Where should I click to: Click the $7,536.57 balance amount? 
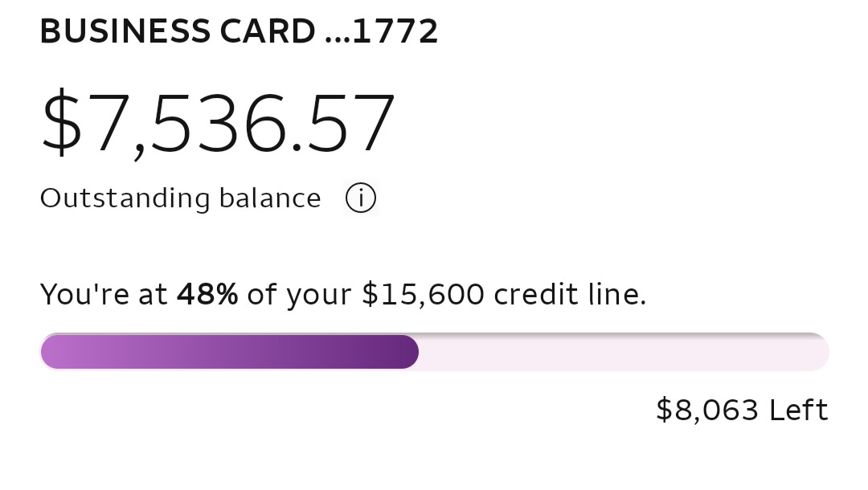[218, 124]
